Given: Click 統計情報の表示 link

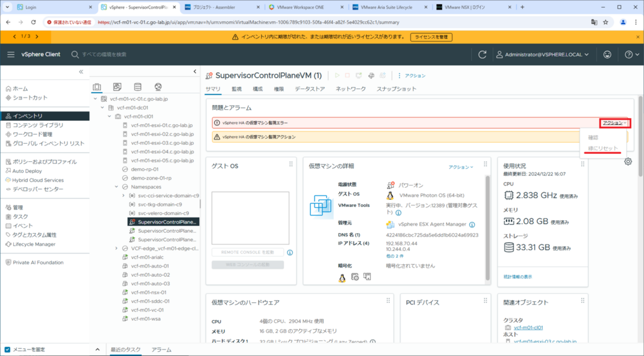Looking at the screenshot, I should [x=518, y=277].
